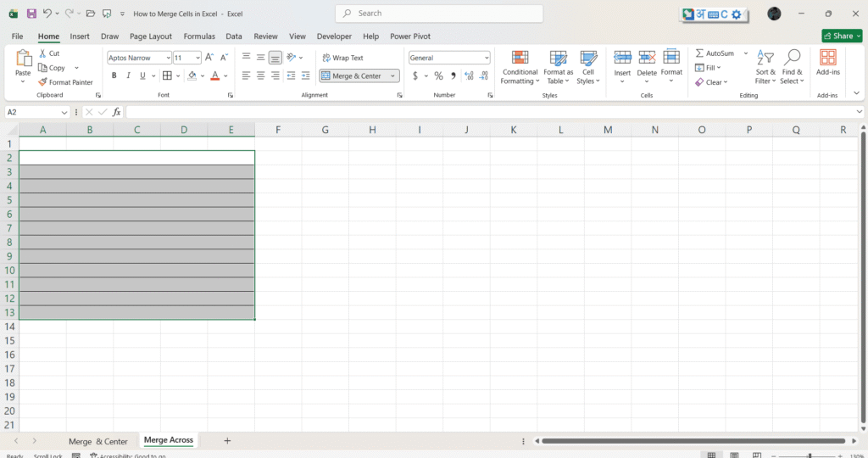Click the Decrease Indent icon

291,75
